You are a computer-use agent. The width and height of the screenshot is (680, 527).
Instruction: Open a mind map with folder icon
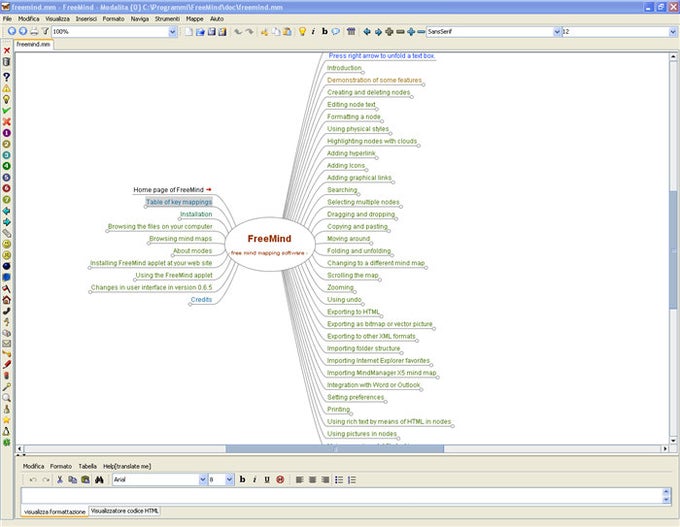[200, 32]
